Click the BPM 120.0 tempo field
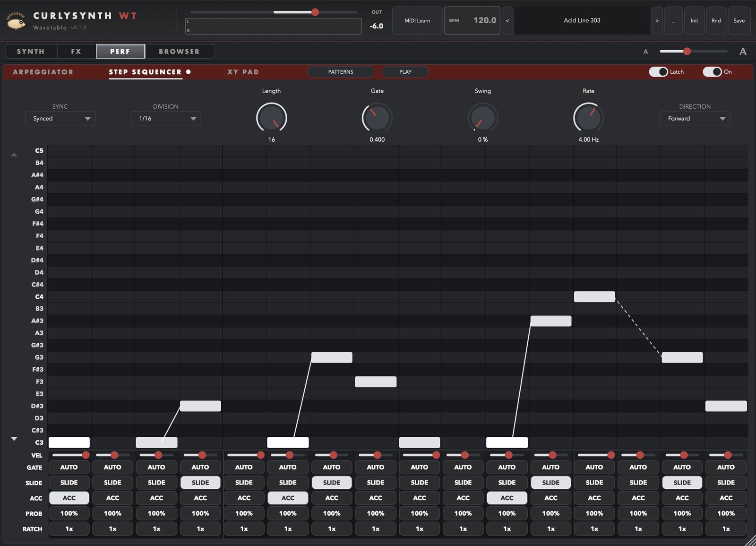Viewport: 756px width, 546px height. coord(472,21)
